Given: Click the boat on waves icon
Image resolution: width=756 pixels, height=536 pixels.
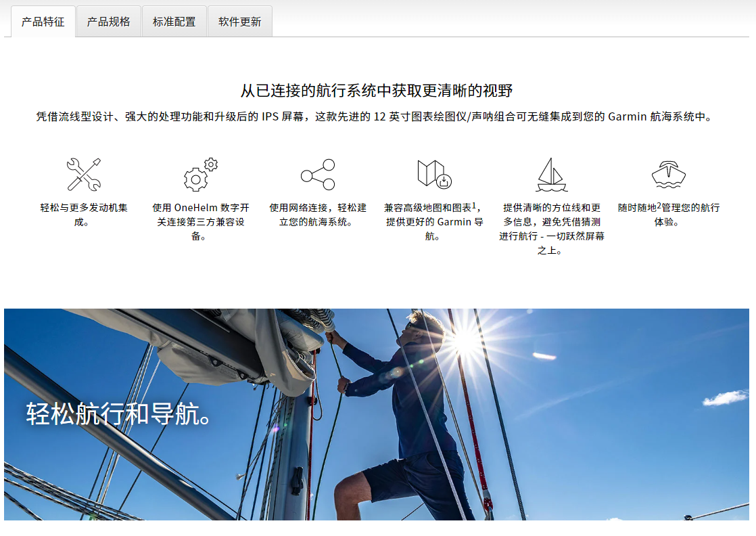Looking at the screenshot, I should click(x=668, y=174).
